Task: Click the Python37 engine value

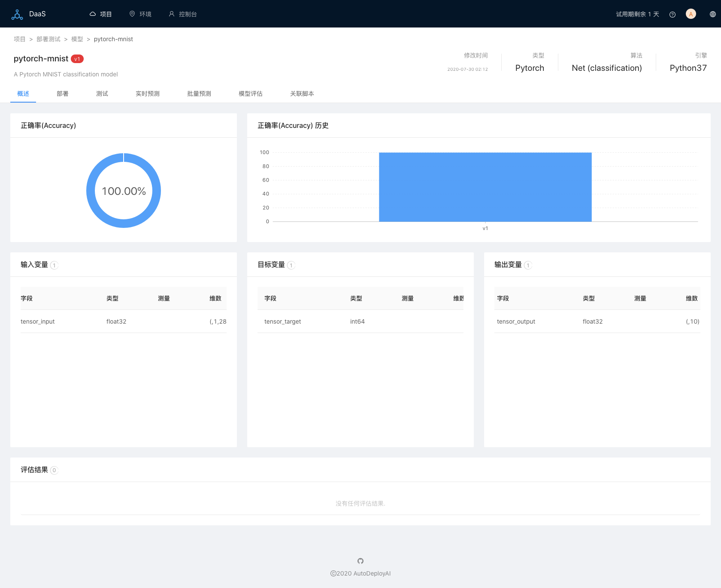Action: coord(688,68)
